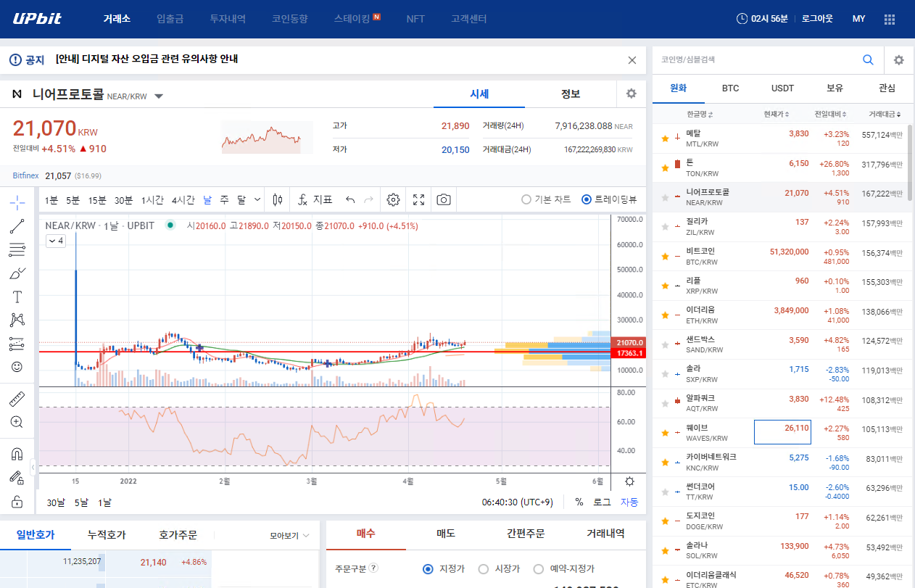Open the 투자내역 menu

click(x=228, y=19)
